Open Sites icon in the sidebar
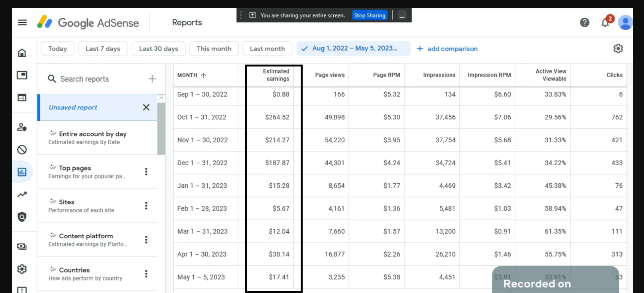This screenshot has width=644, height=293. coord(22,98)
